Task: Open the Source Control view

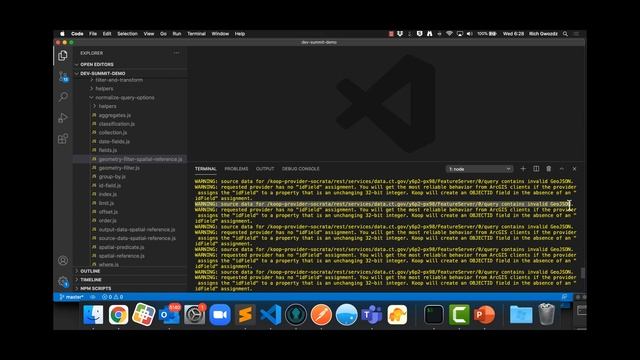Action: (63, 76)
